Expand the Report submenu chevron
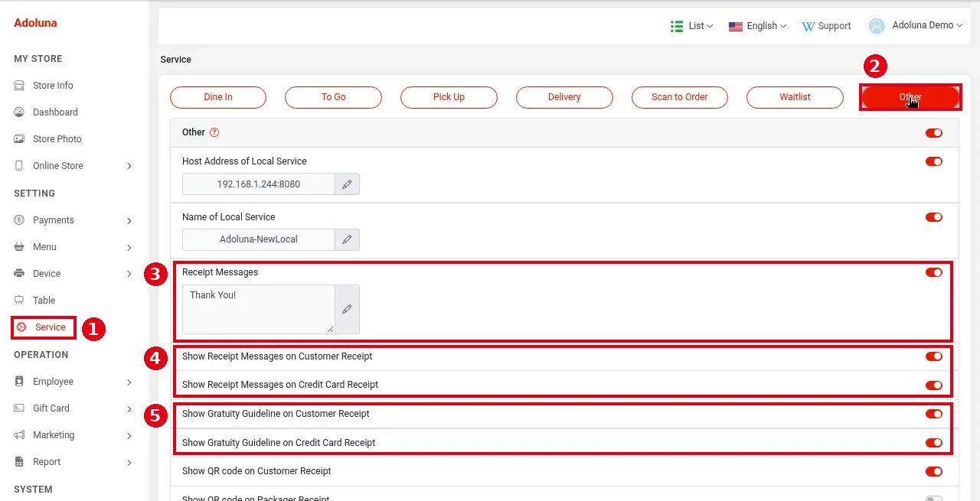The width and height of the screenshot is (980, 501). pos(129,463)
